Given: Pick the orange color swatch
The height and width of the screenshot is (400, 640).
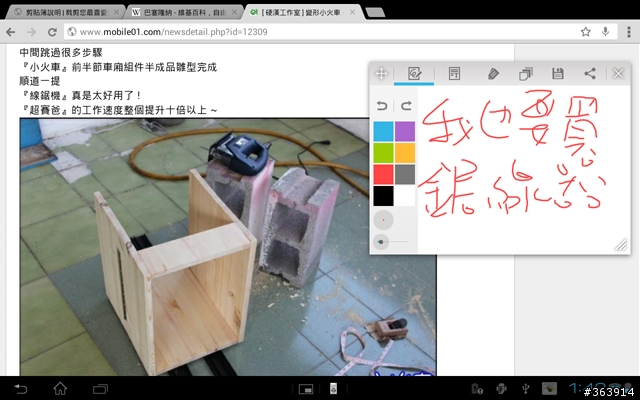Looking at the screenshot, I should click(405, 153).
